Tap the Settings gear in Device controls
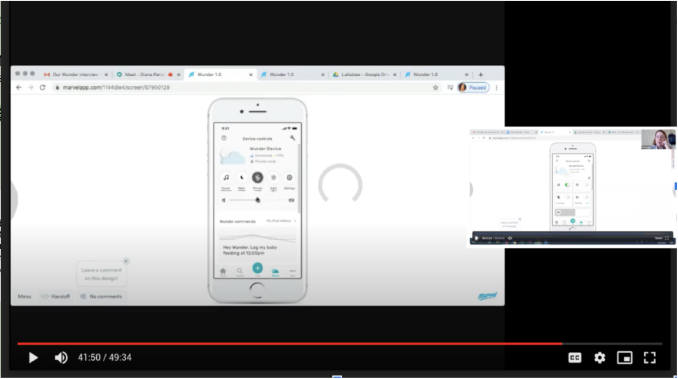Image resolution: width=678 pixels, height=379 pixels. (289, 178)
